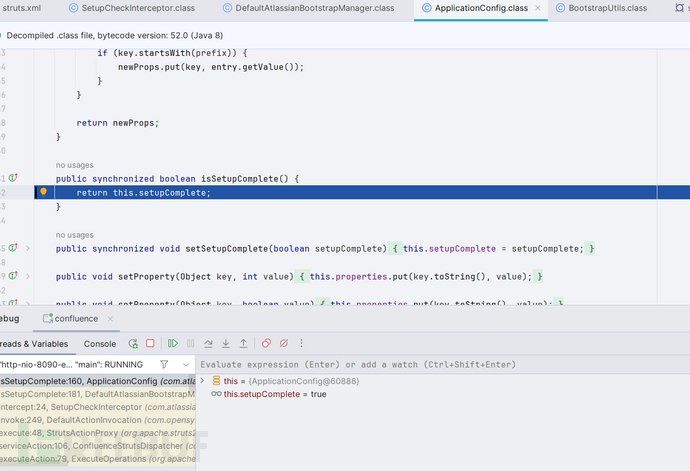Click the 'if (key.startsWith(prefix))' line
690x471 pixels.
pos(172,53)
